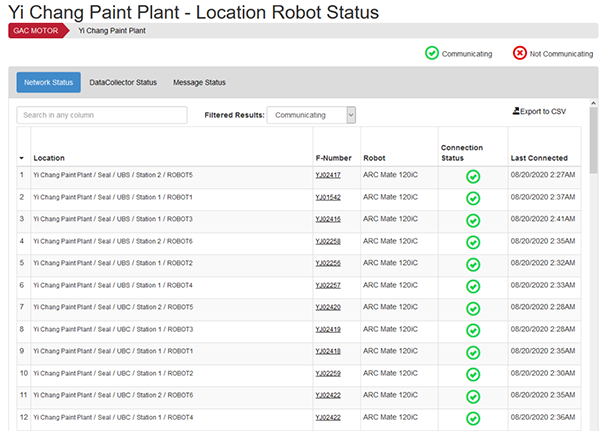Viewport: 600px width, 431px height.
Task: Click the sort arrow in table header
Action: point(21,158)
